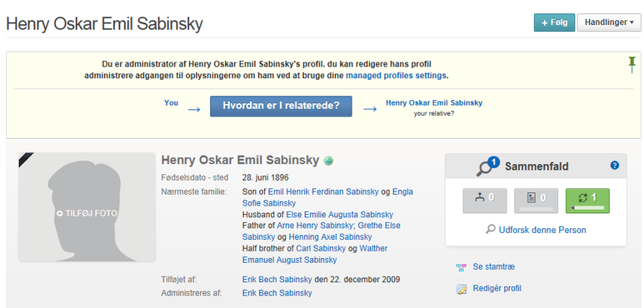Viewport: 644px width, 308px height.
Task: Select the record matches box showing 0
Action: pos(536,201)
